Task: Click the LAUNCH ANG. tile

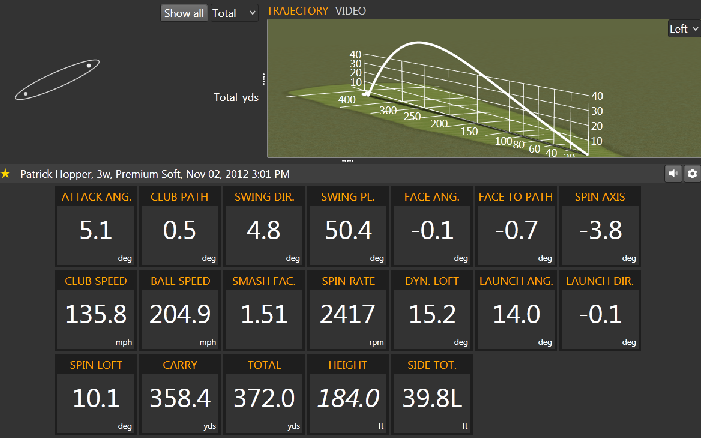Action: coord(517,308)
